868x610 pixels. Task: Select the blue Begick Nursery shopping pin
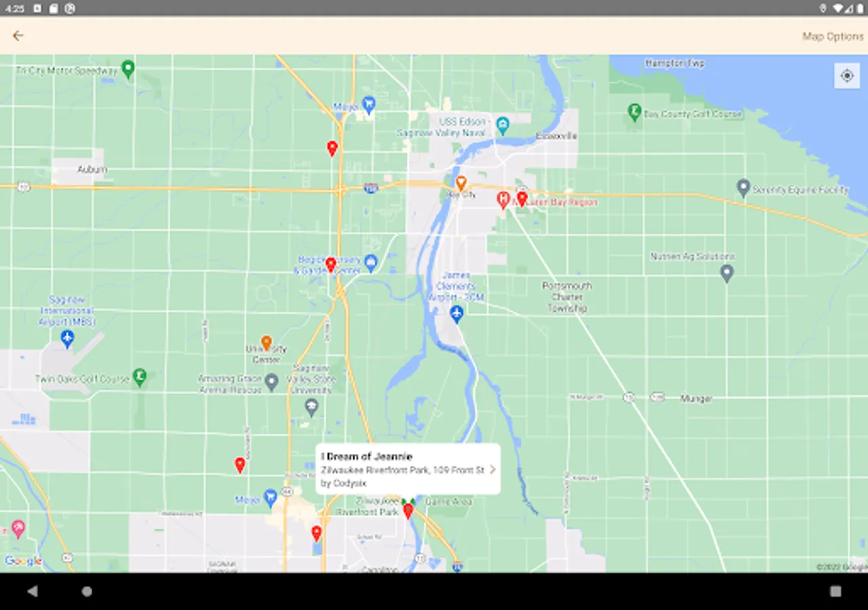370,263
